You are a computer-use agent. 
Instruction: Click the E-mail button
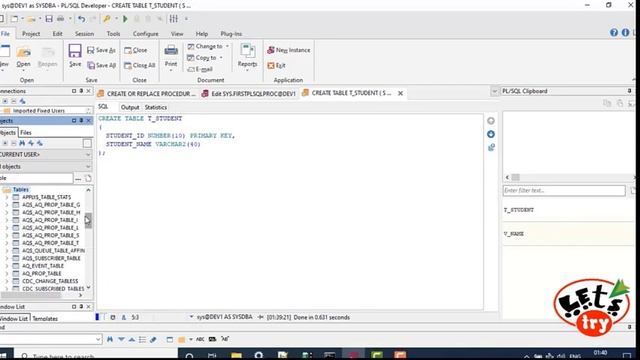pos(200,69)
